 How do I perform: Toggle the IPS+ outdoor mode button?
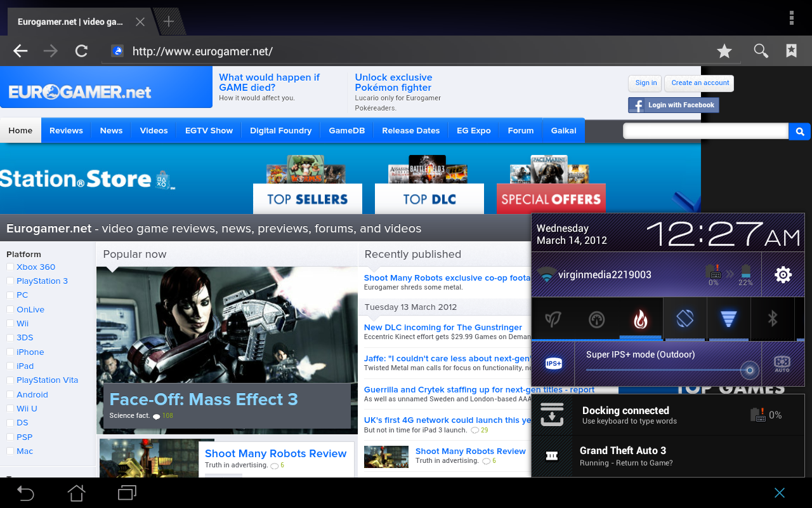click(x=553, y=364)
